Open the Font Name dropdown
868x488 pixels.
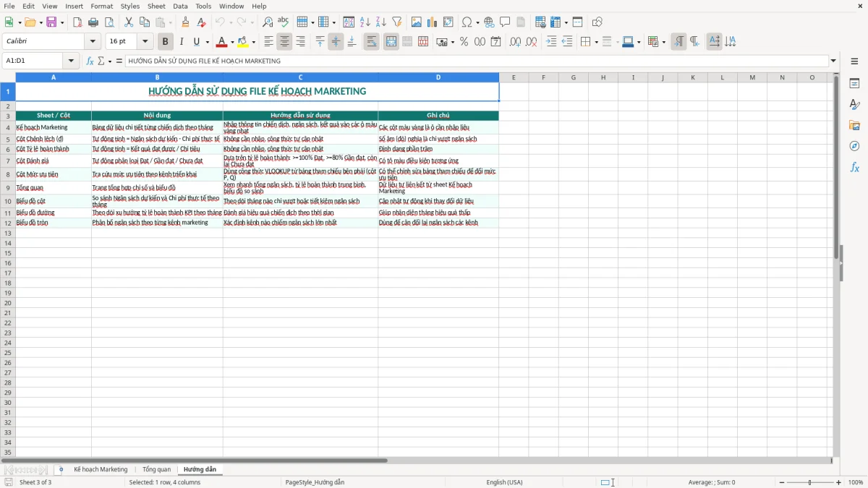point(93,42)
